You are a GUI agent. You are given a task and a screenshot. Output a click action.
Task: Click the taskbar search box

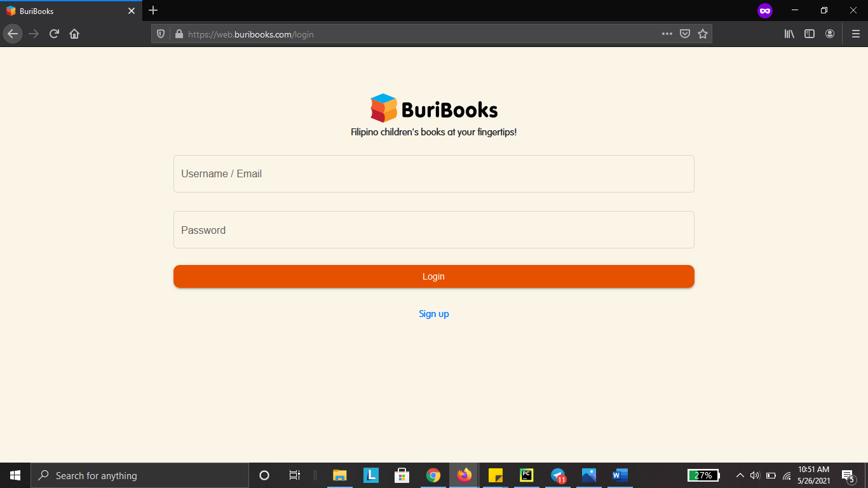click(140, 475)
